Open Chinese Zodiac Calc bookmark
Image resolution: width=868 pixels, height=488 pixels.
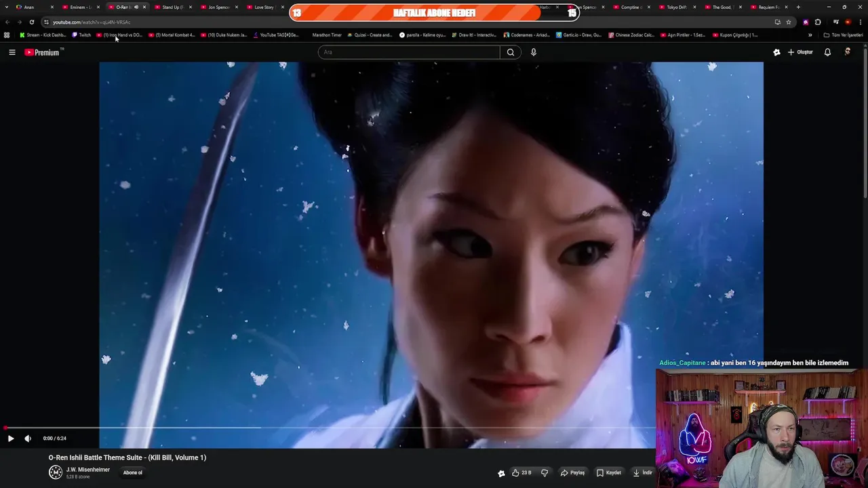point(631,35)
